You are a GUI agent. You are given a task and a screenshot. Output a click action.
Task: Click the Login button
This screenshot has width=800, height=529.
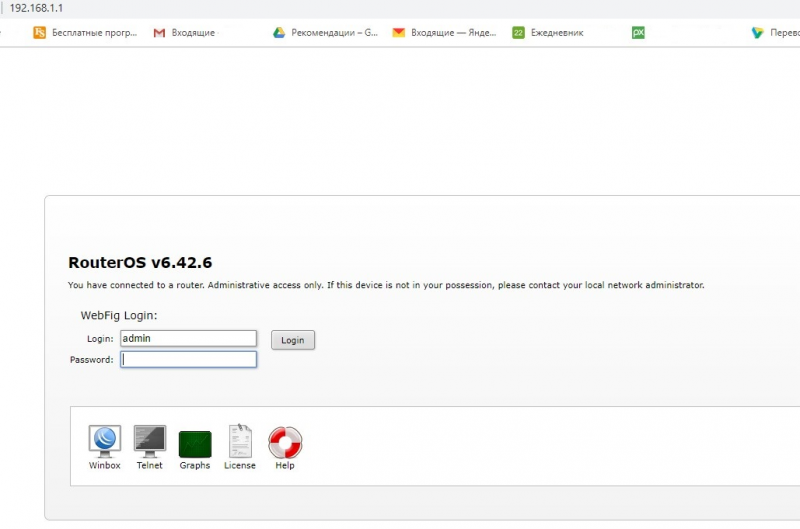[293, 340]
